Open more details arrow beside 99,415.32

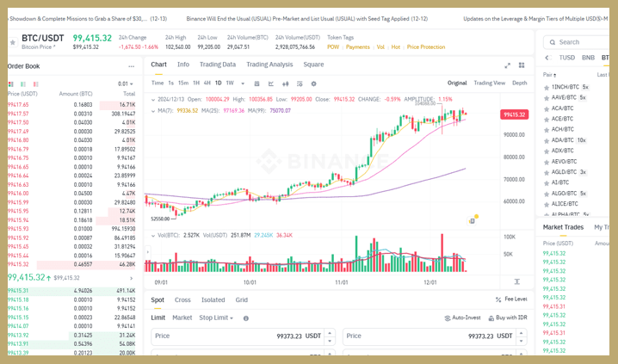point(131,278)
